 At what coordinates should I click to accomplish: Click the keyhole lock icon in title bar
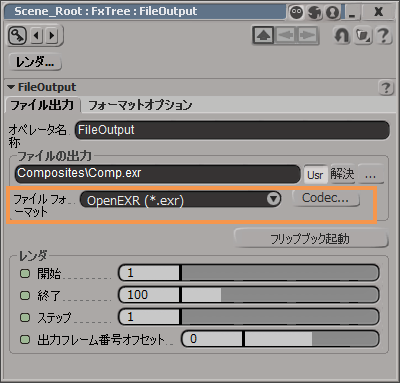pyautogui.click(x=332, y=12)
